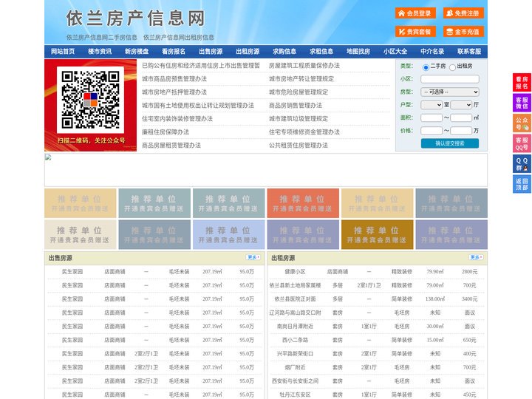Open 依兰县新土地局家属楼 rental listing
This screenshot has width=532, height=399.
pos(295,285)
